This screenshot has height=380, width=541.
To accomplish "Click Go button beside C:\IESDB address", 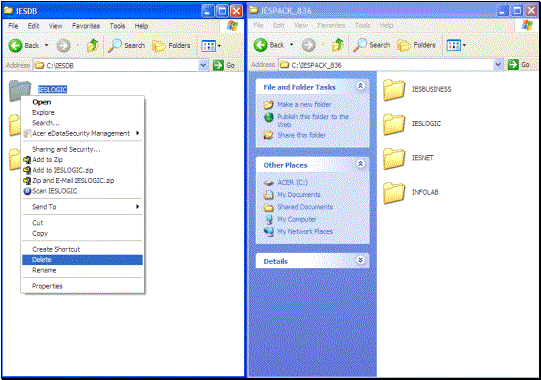I will [224, 65].
